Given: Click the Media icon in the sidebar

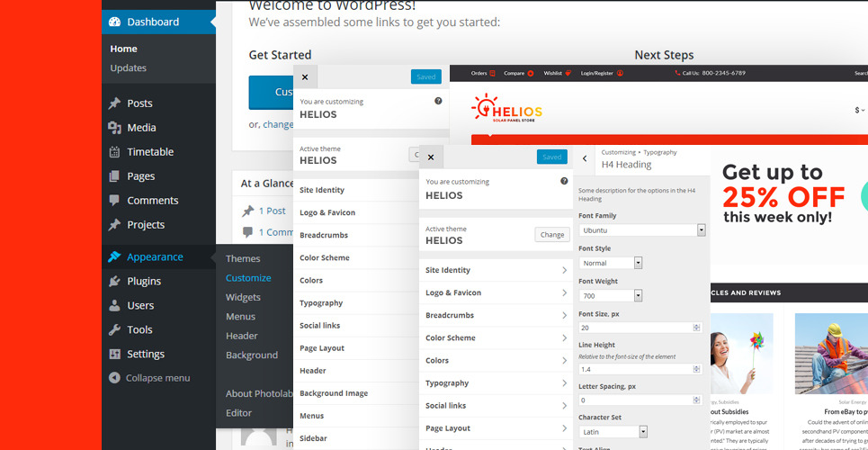Looking at the screenshot, I should (114, 128).
